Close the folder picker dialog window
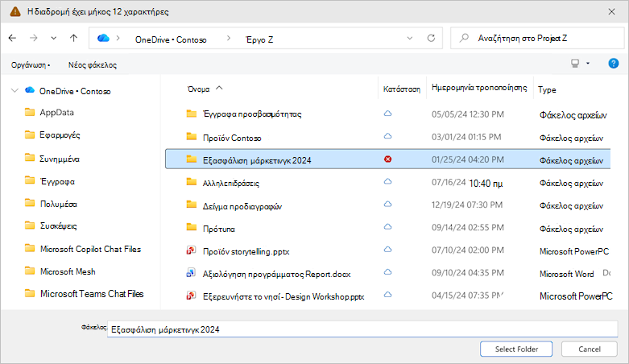Image resolution: width=629 pixels, height=364 pixels. tap(611, 11)
